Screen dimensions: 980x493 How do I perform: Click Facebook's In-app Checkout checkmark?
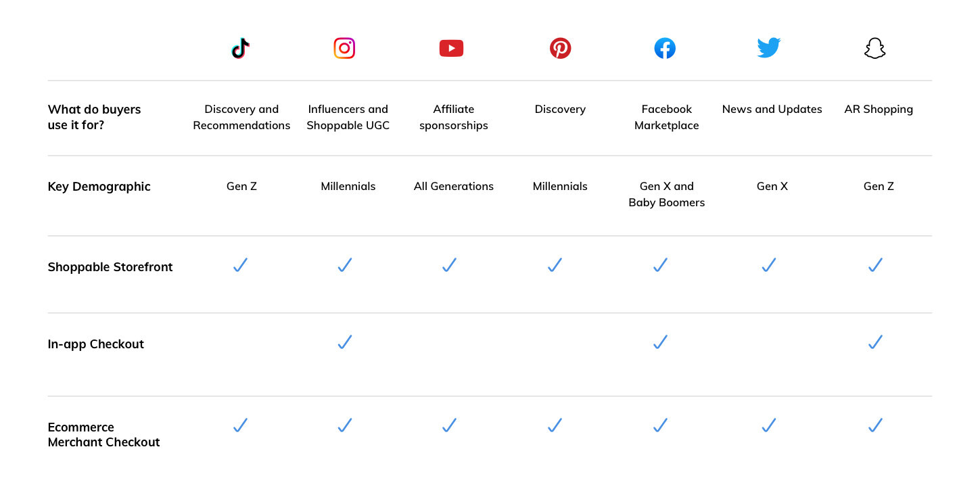tap(661, 342)
